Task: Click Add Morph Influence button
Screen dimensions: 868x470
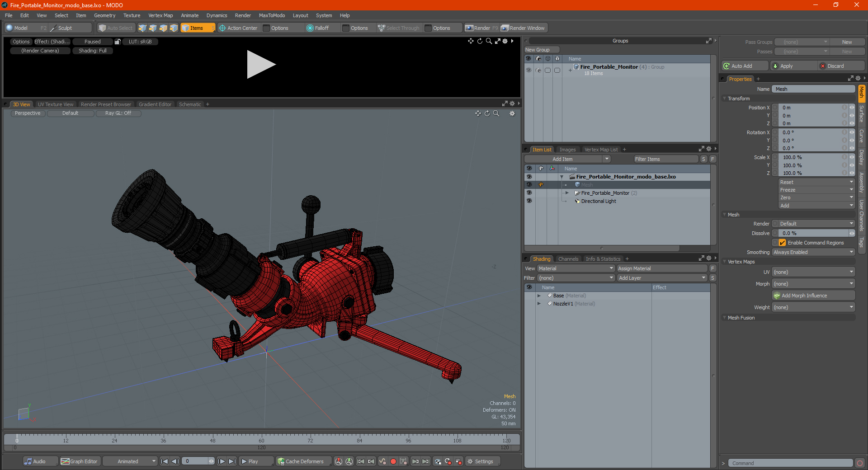Action: click(x=814, y=296)
